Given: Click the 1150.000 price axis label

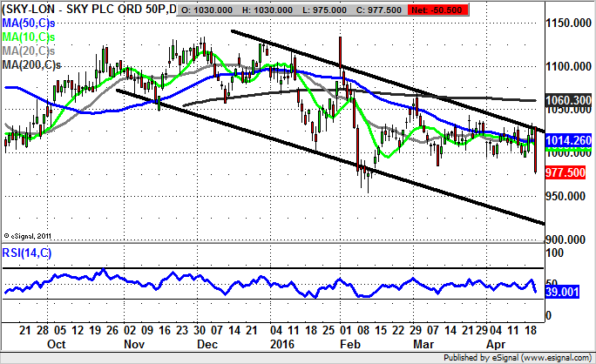Looking at the screenshot, I should pyautogui.click(x=566, y=23).
